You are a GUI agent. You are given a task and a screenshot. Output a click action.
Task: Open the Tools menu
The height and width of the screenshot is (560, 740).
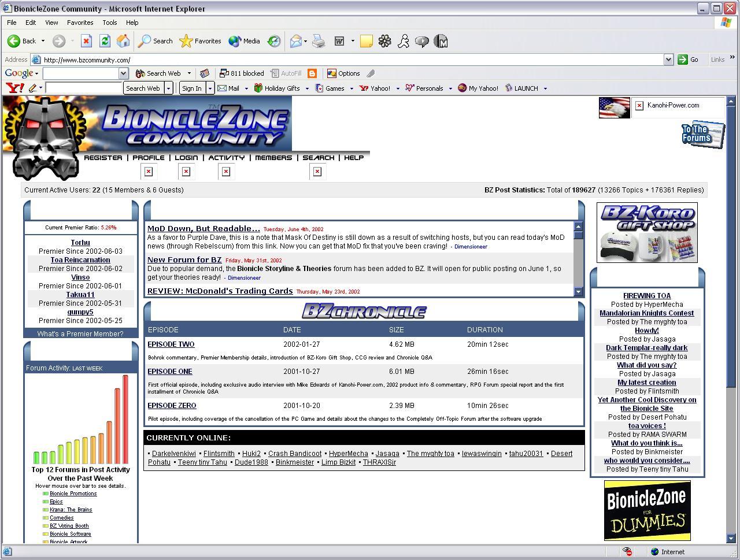(109, 23)
